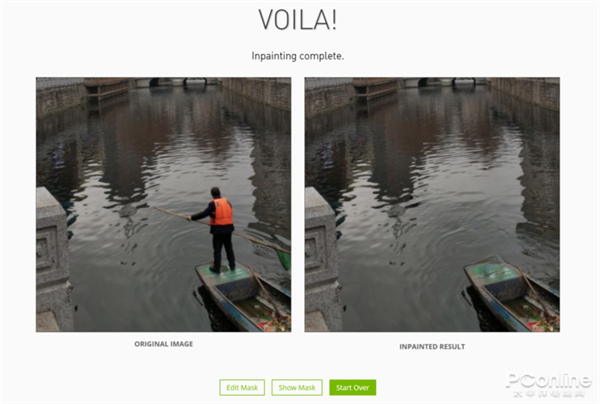
Task: Click the green net on the pole
Action: pos(284,259)
